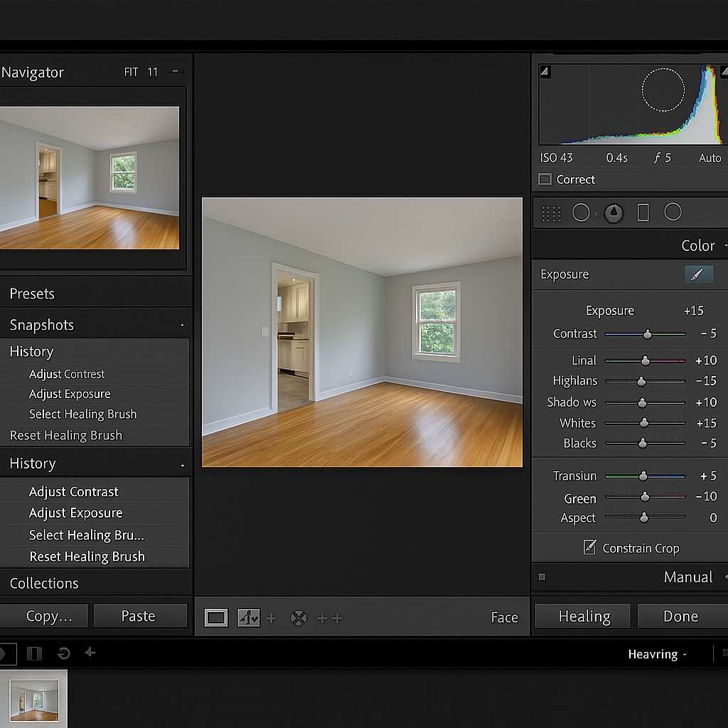The image size is (728, 728).
Task: Select the highlighted round droplet tool
Action: coord(614,213)
